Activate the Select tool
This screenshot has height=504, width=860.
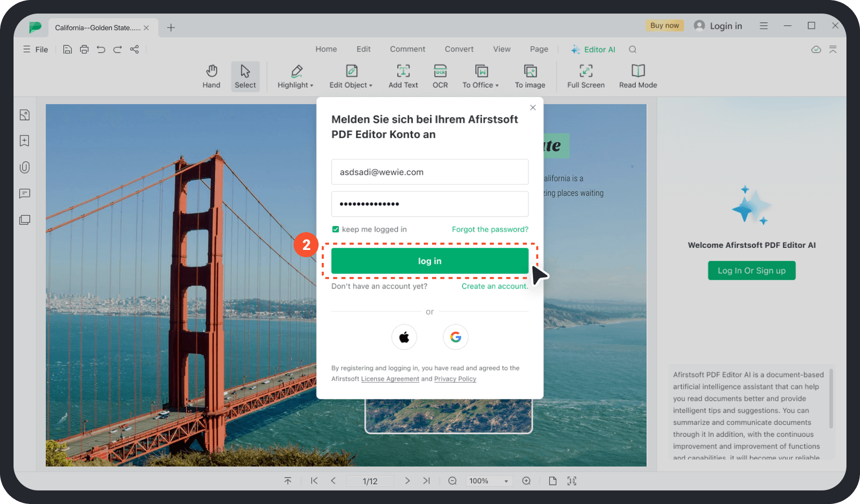click(x=245, y=77)
